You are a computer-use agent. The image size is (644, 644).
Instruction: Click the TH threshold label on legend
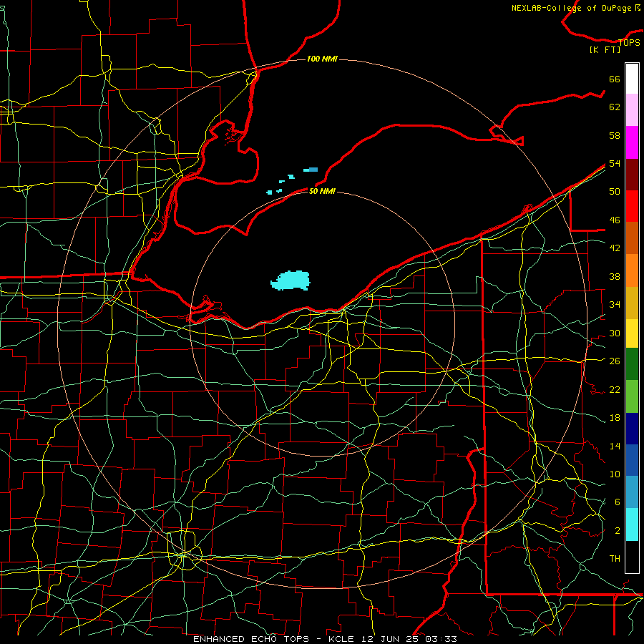(x=615, y=559)
